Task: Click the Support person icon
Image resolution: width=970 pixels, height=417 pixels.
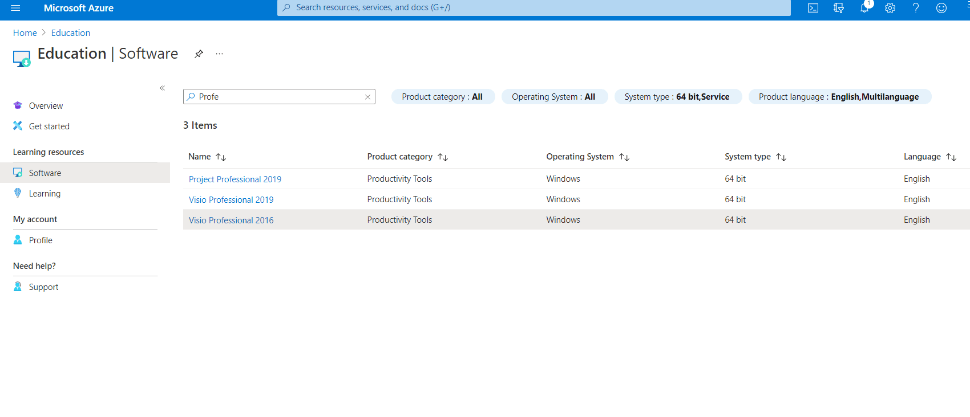Action: point(18,287)
